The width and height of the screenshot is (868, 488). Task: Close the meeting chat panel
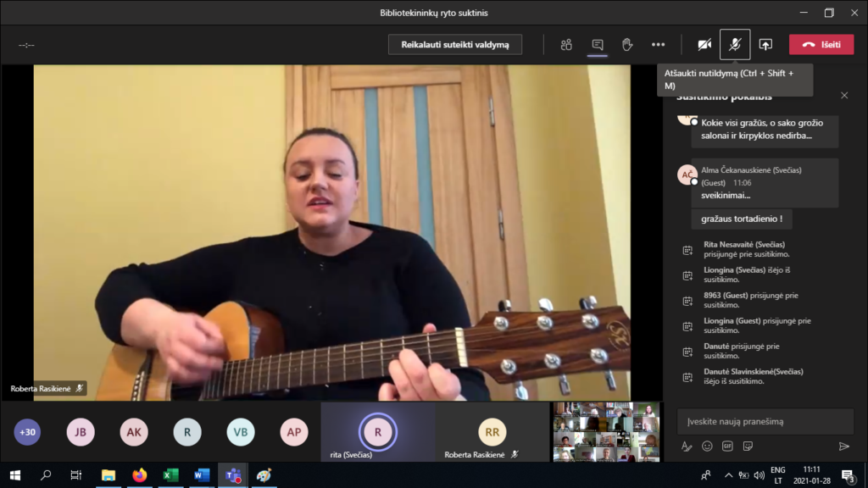[844, 96]
